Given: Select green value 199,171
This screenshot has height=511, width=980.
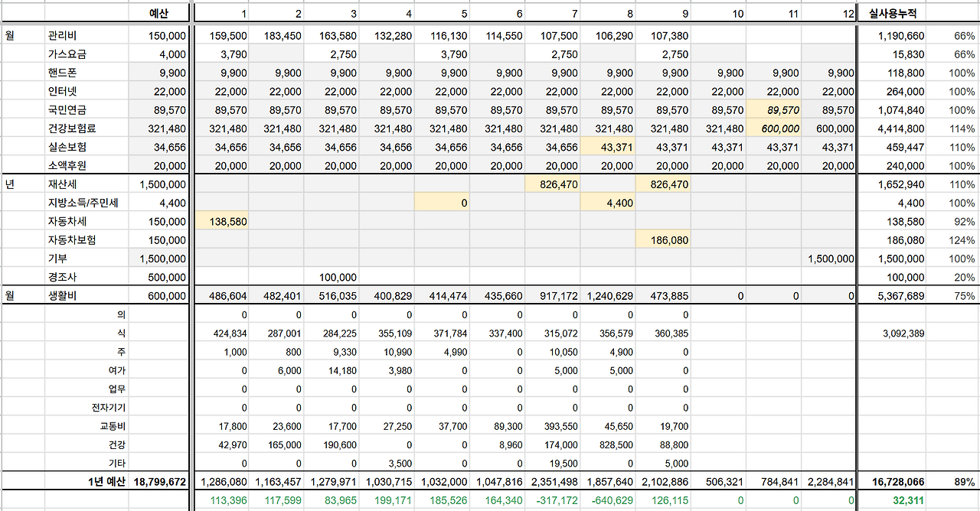Looking at the screenshot, I should click(393, 500).
